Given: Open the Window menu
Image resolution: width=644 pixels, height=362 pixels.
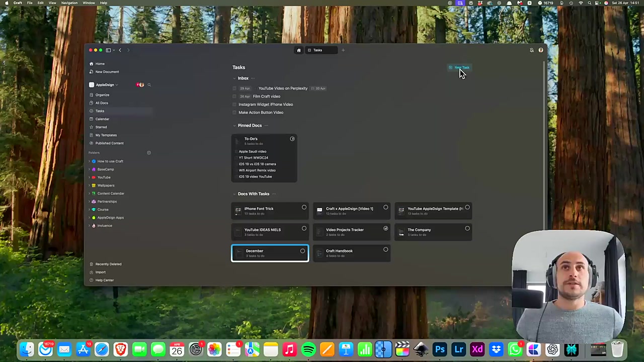Looking at the screenshot, I should [x=89, y=3].
